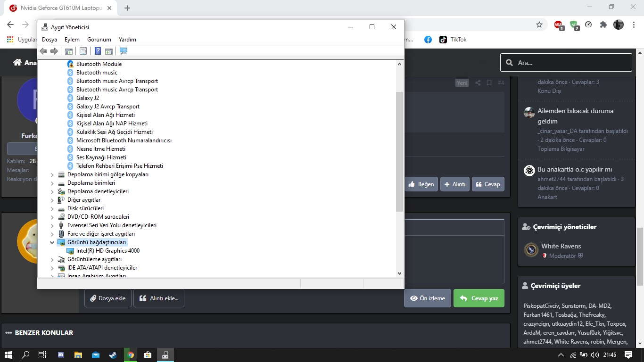The height and width of the screenshot is (362, 644).
Task: Expand the Depolama denetleyicileri node
Action: (52, 191)
